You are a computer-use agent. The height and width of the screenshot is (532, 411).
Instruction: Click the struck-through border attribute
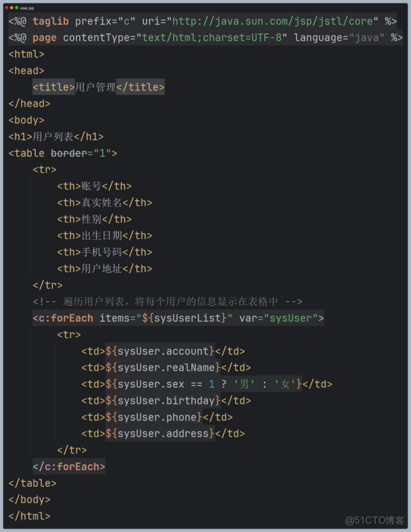68,153
